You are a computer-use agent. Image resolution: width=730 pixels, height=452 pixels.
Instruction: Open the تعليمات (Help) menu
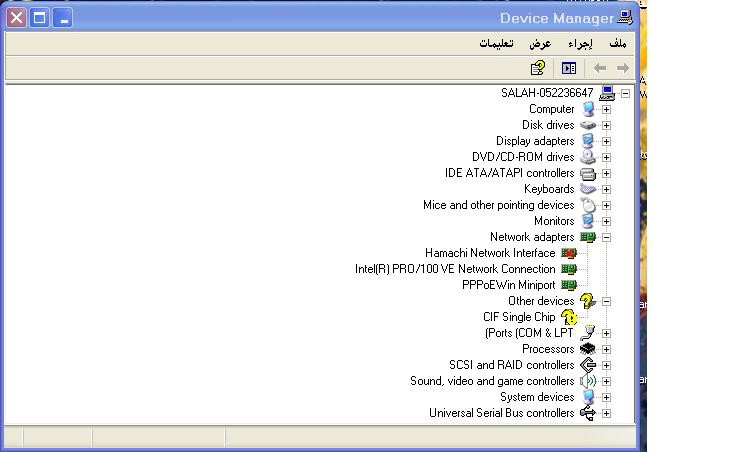coord(496,44)
